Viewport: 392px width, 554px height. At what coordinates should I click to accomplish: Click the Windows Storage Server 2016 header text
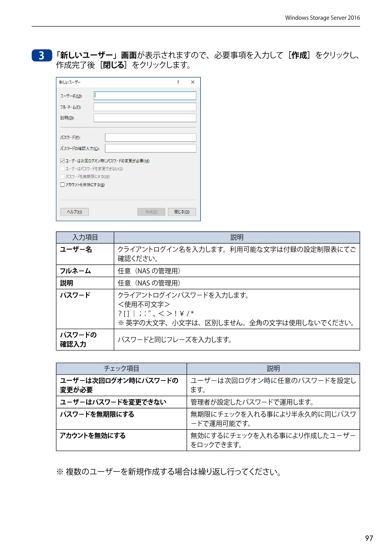[x=322, y=18]
